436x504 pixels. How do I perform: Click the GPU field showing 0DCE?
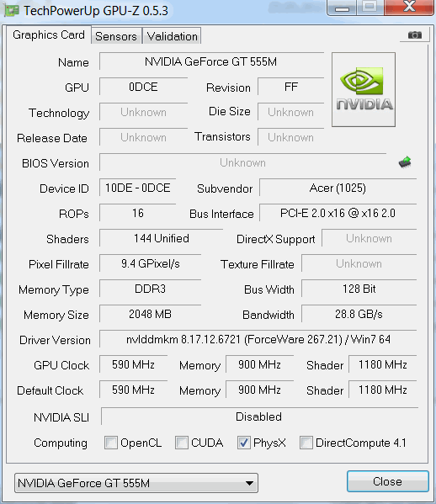point(143,87)
